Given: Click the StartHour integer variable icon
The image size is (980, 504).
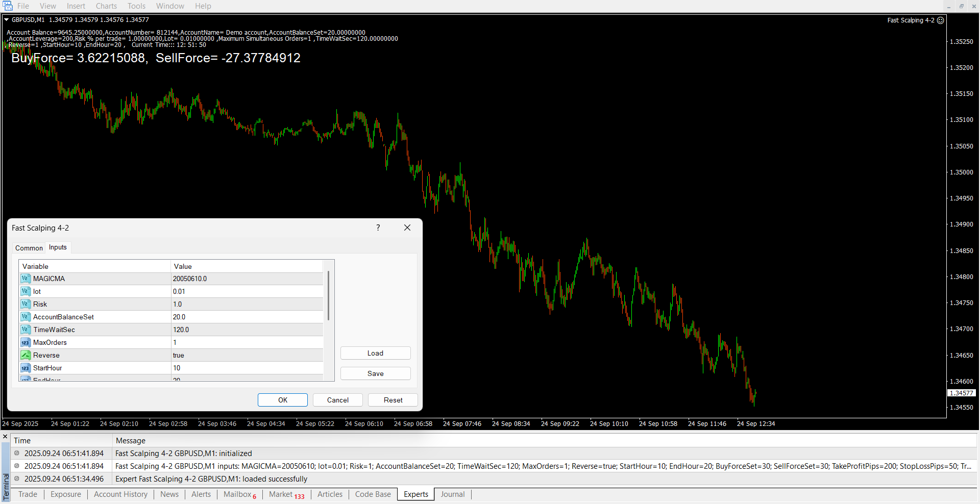Looking at the screenshot, I should click(x=25, y=368).
